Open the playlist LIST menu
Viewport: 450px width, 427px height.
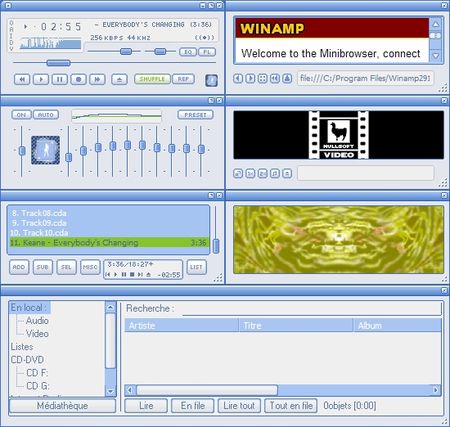tap(196, 267)
